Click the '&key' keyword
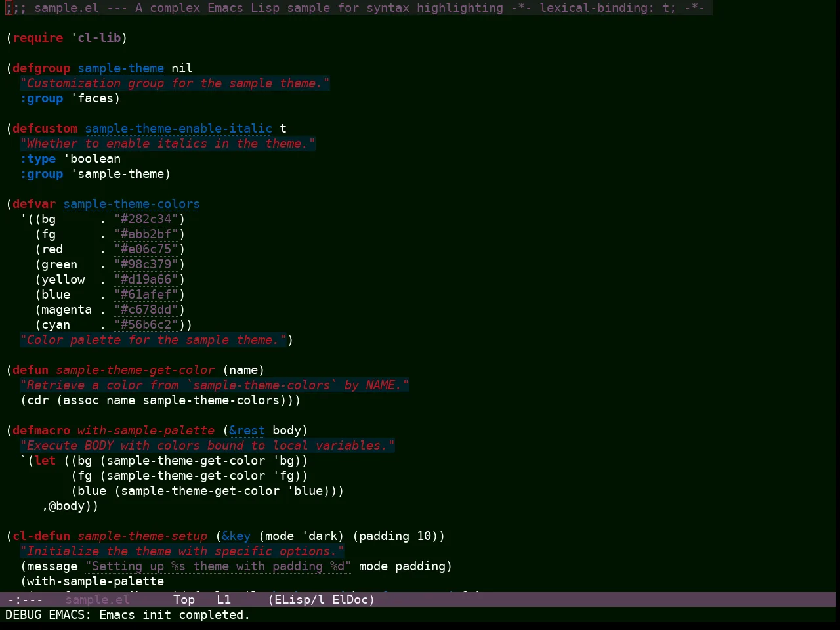Image resolution: width=840 pixels, height=630 pixels. tap(236, 536)
